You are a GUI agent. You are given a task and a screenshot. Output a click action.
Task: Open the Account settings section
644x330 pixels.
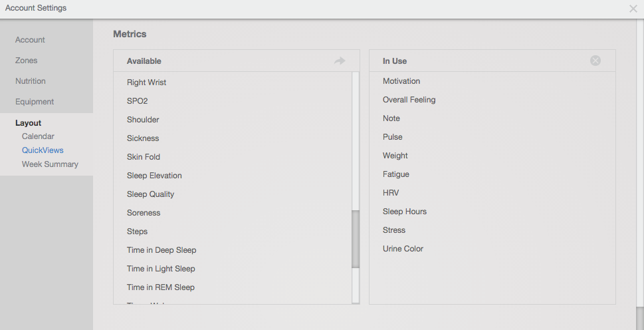pyautogui.click(x=30, y=40)
